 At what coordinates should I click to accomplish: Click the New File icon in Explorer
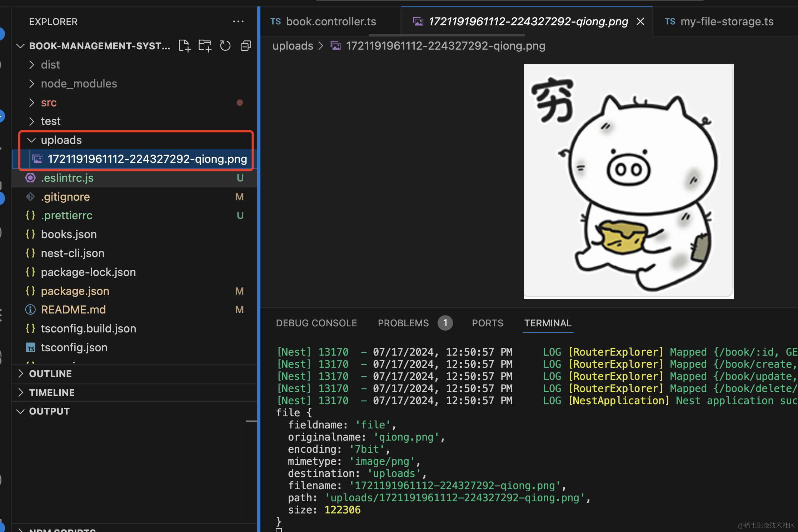click(184, 46)
